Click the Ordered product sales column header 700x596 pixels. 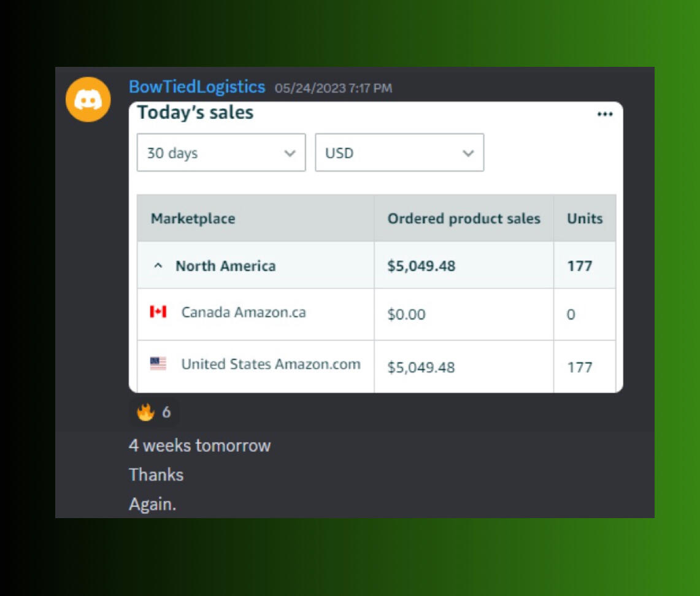(464, 219)
